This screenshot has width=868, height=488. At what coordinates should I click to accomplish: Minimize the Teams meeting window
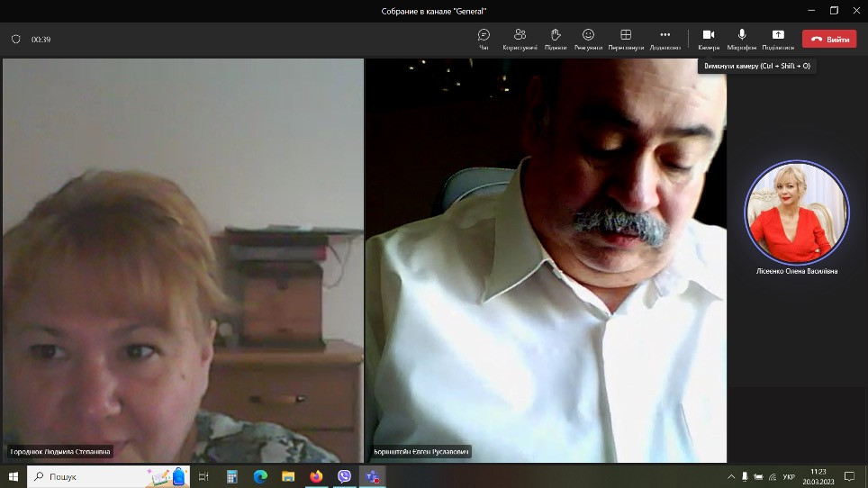(x=811, y=11)
